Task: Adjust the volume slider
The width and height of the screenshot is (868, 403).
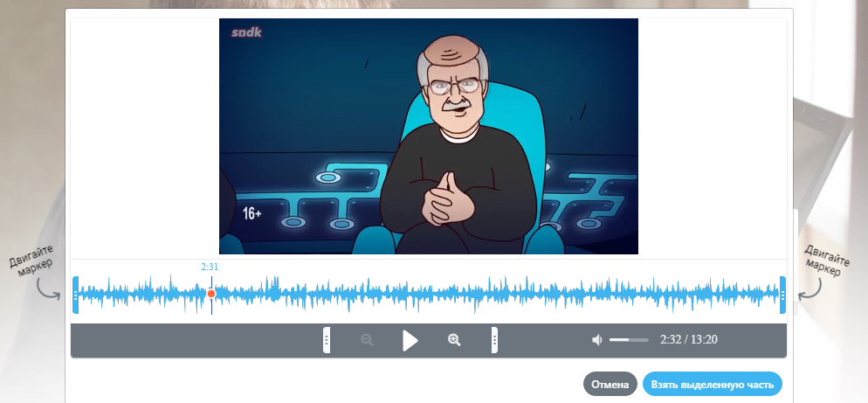Action: coord(629,340)
